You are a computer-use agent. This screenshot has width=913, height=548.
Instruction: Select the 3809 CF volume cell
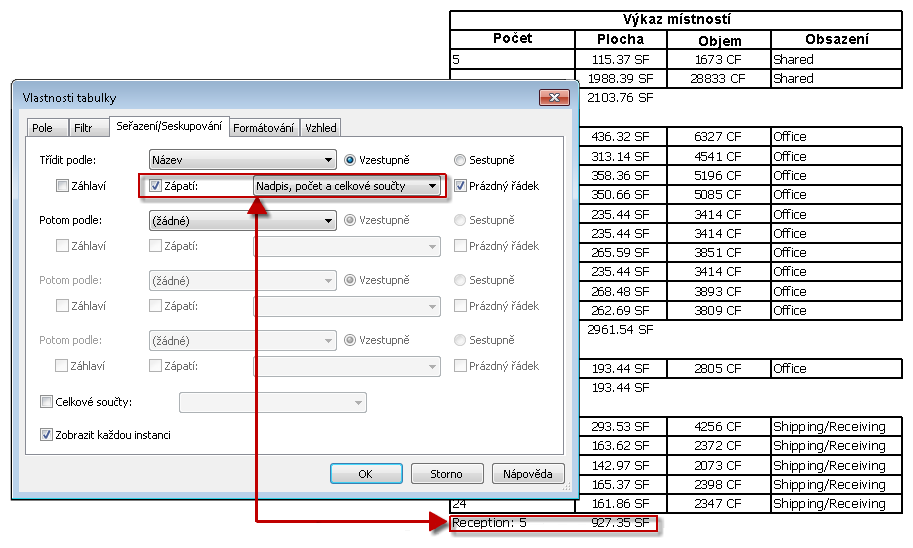[x=719, y=310]
